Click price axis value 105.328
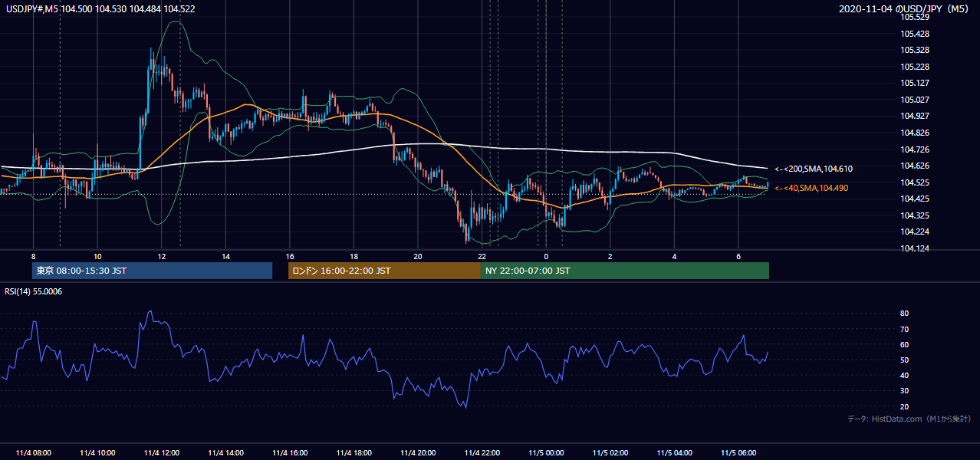Image resolution: width=980 pixels, height=460 pixels. pos(915,50)
